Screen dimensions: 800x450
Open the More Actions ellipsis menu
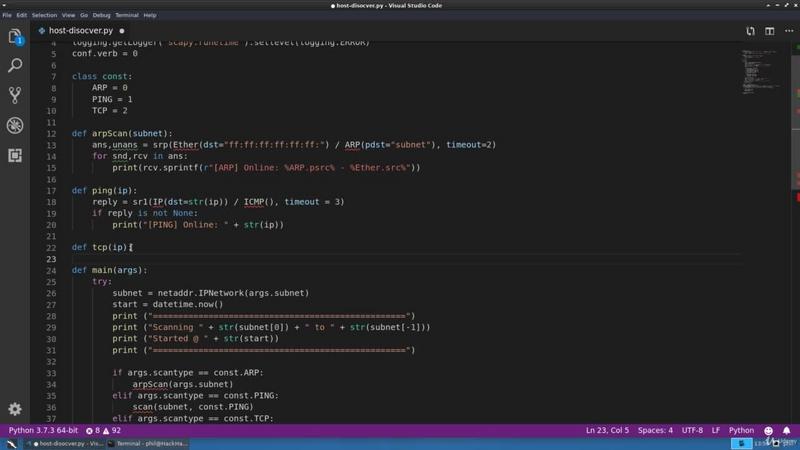pos(789,31)
